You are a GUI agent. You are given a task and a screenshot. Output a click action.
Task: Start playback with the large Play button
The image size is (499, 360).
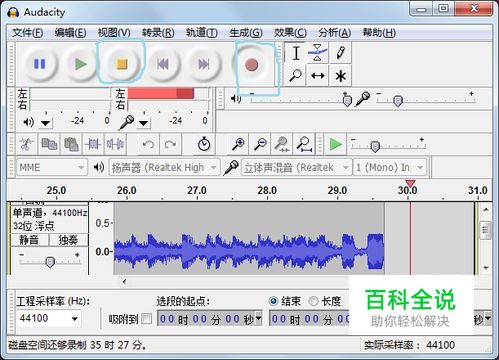[80, 64]
